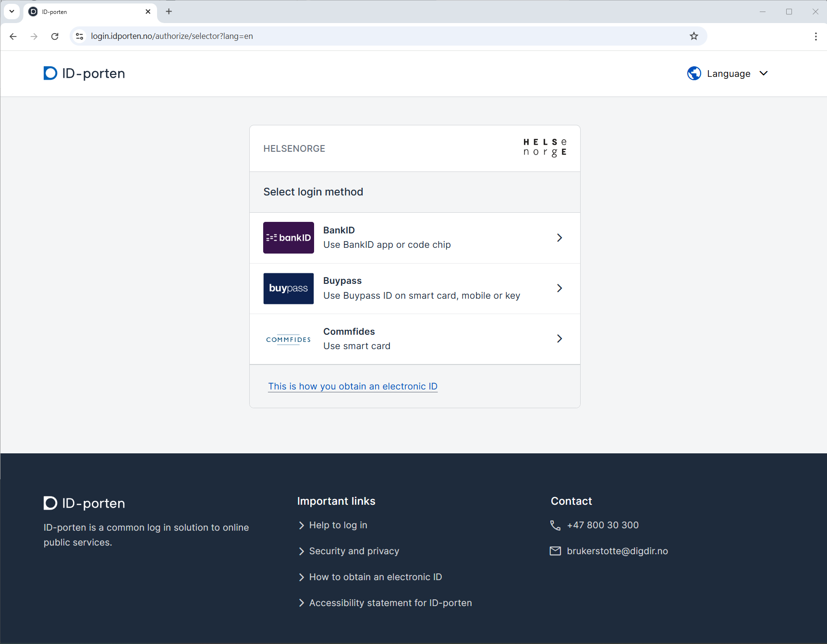The image size is (827, 644).
Task: Click the chevron on the Commfides row
Action: (559, 339)
